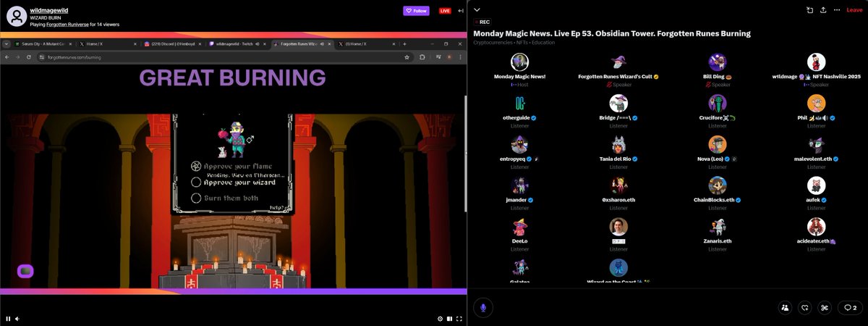Image resolution: width=868 pixels, height=326 pixels.
Task: Open Nova (Leo) listener avatar
Action: coord(717,144)
